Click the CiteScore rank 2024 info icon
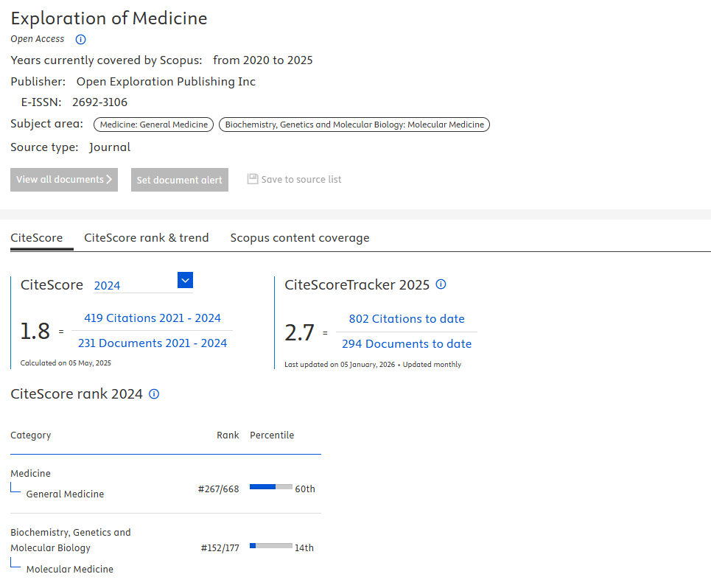This screenshot has width=711, height=588. point(154,394)
